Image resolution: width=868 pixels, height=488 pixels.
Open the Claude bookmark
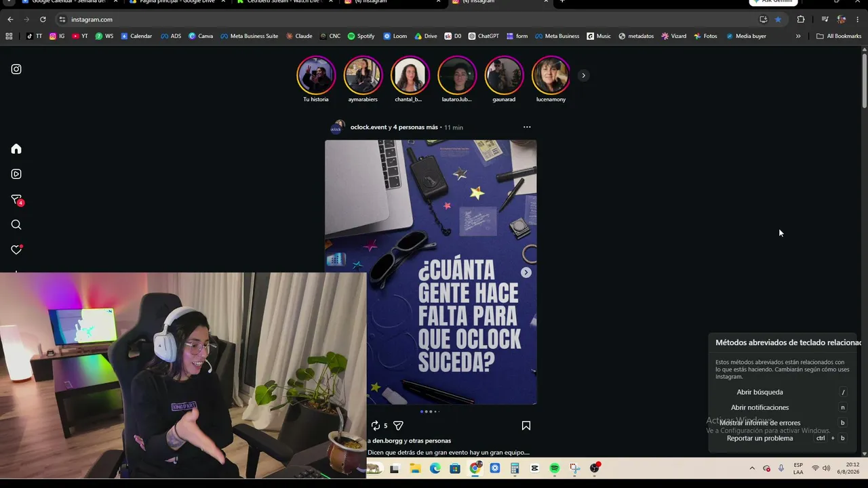[299, 36]
